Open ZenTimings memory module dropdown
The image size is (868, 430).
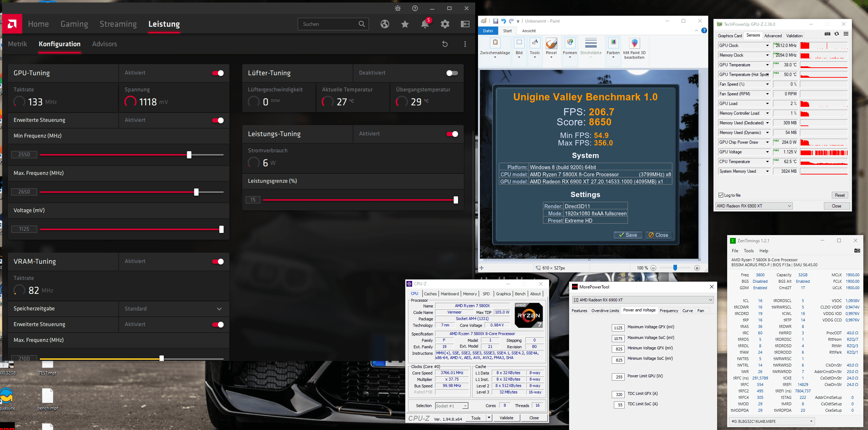point(772,421)
